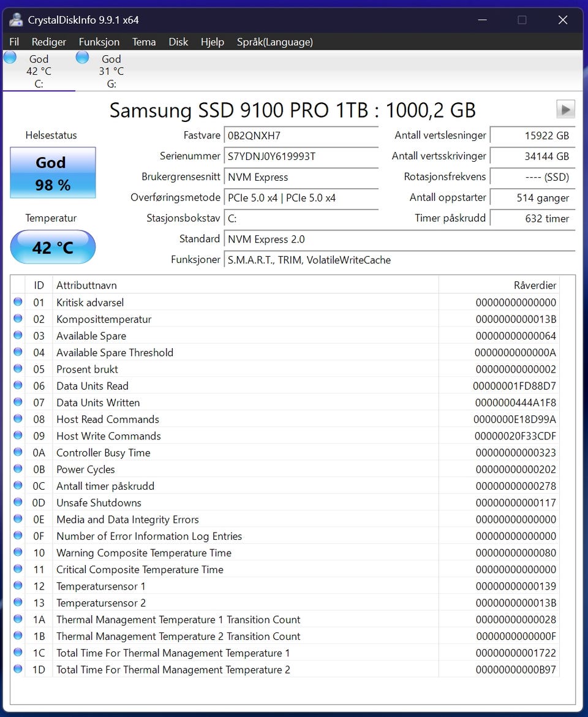Click the Funksjoner field with S.M.A.R.T., TRIM
The image size is (588, 717).
tap(399, 260)
